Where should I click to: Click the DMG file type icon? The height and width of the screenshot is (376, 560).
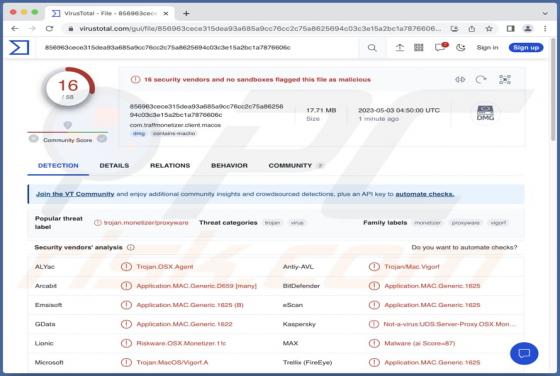[485, 113]
